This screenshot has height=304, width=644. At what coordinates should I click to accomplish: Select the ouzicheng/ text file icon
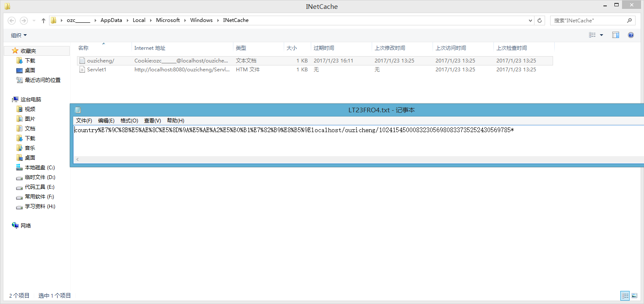coord(82,60)
